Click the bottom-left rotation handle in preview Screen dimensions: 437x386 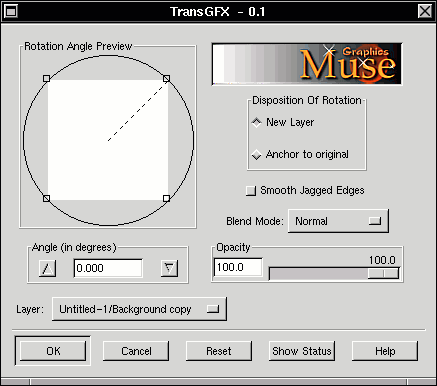click(46, 198)
